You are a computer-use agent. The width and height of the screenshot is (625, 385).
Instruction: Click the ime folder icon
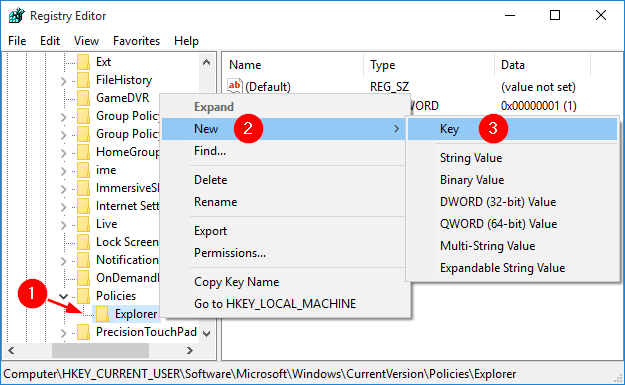pos(83,170)
